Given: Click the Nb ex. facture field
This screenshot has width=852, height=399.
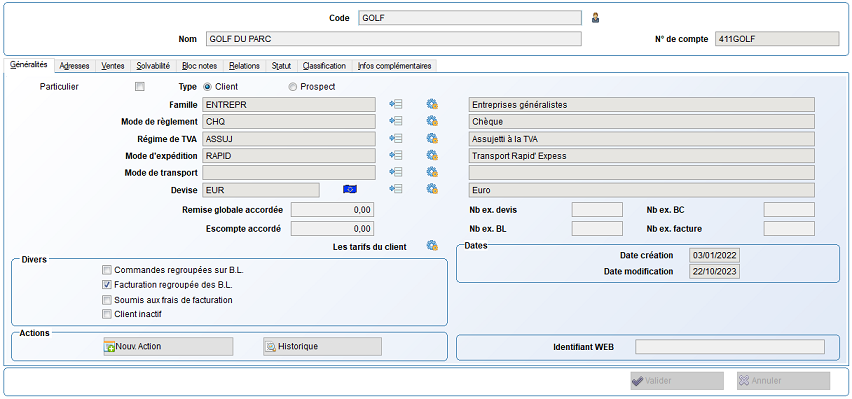Looking at the screenshot, I should tap(789, 228).
